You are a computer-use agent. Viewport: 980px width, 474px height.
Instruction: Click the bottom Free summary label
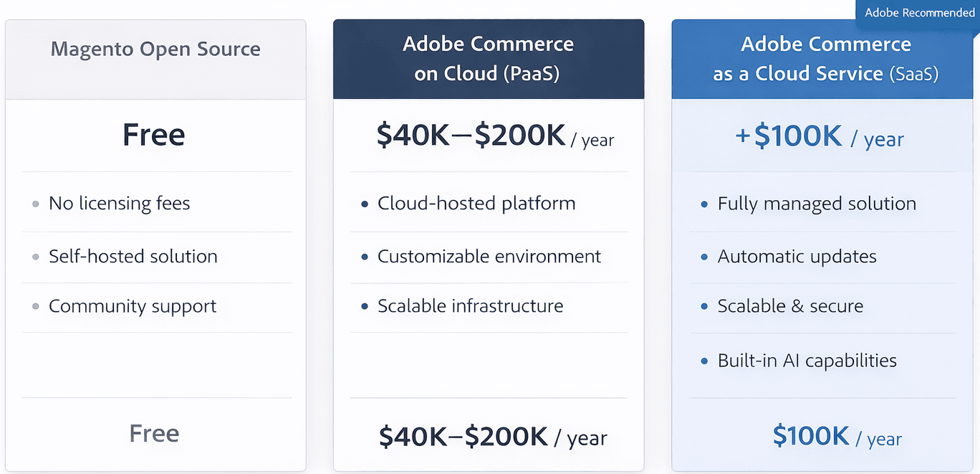point(153,433)
